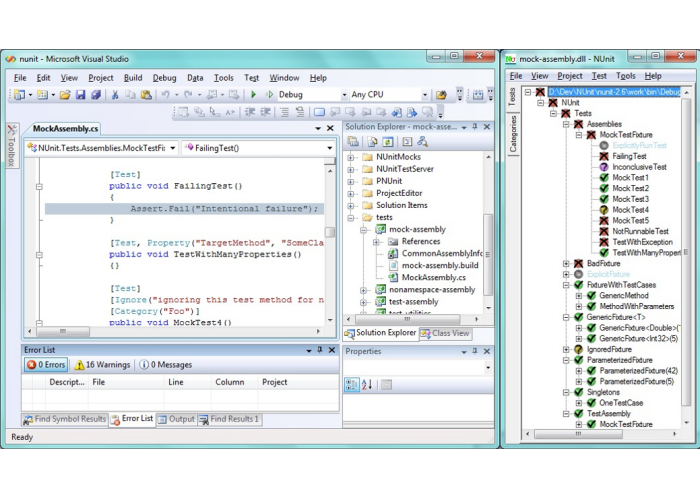Expand BadFixture in NUnit tree
This screenshot has width=700, height=500.
point(566,263)
